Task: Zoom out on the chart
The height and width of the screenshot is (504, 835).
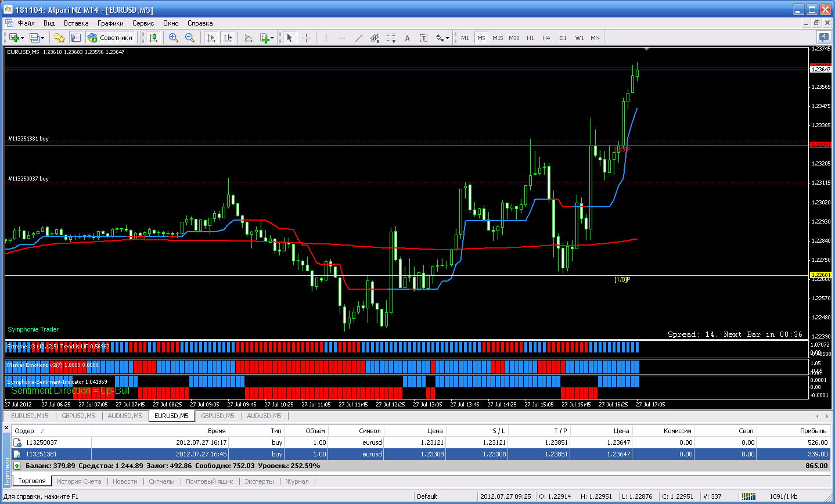Action: click(x=190, y=38)
